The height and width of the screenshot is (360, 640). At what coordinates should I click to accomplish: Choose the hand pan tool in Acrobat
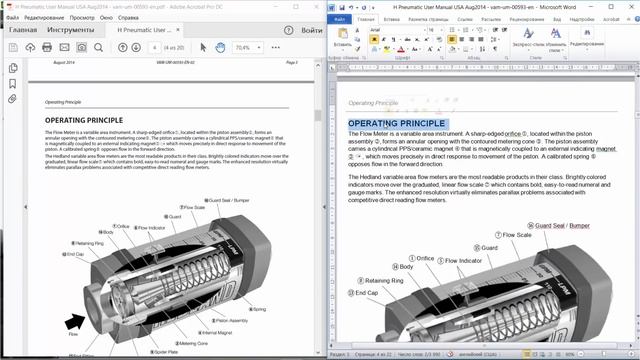[220, 47]
